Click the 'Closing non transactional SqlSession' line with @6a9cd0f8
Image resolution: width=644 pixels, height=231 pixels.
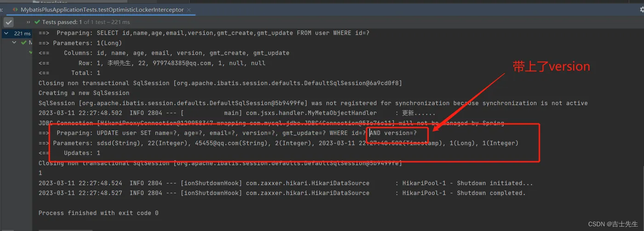click(x=220, y=83)
